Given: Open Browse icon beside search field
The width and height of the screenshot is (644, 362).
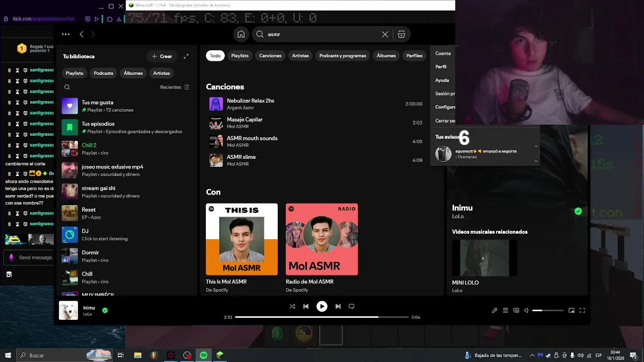Looking at the screenshot, I should 401,34.
